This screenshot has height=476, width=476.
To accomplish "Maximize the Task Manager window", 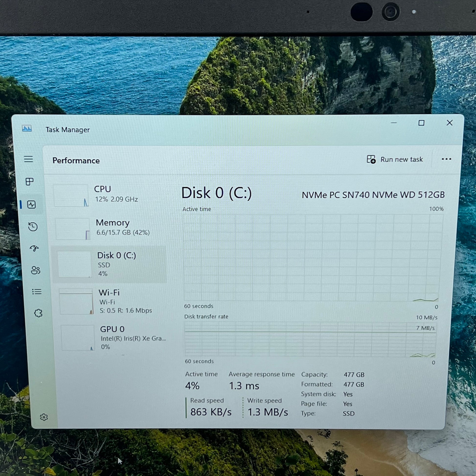I will pos(421,123).
